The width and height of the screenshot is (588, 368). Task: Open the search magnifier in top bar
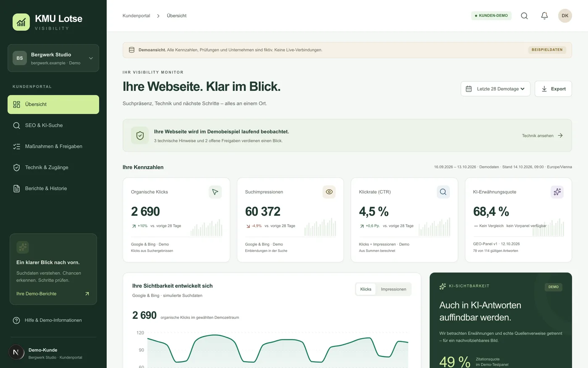coord(524,16)
